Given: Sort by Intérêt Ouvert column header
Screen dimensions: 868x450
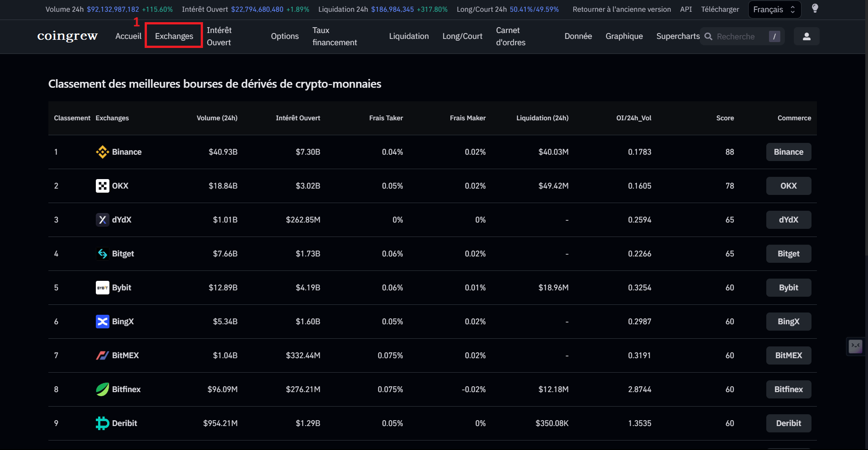Looking at the screenshot, I should 297,118.
